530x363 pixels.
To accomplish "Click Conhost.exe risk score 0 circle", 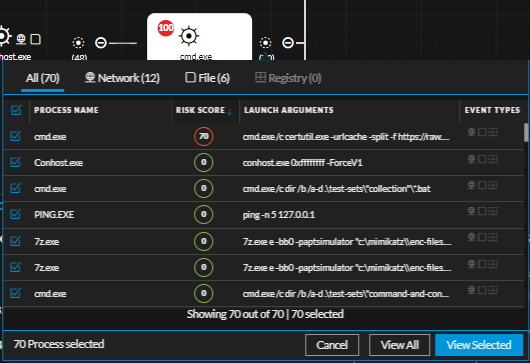I will 203,162.
